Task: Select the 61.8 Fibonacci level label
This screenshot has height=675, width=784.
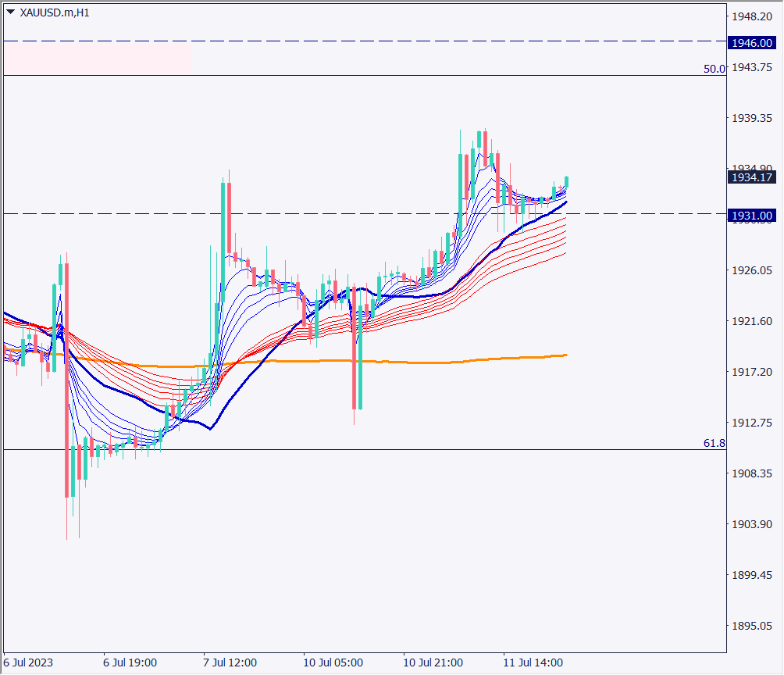Action: click(x=714, y=443)
